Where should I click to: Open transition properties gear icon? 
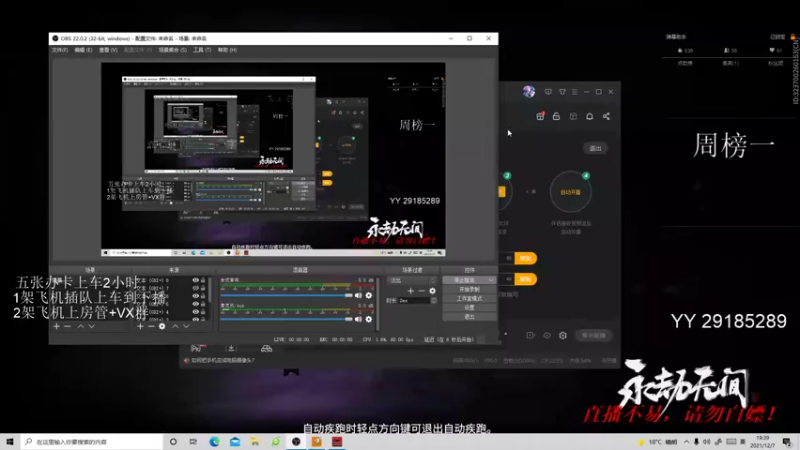pos(433,291)
